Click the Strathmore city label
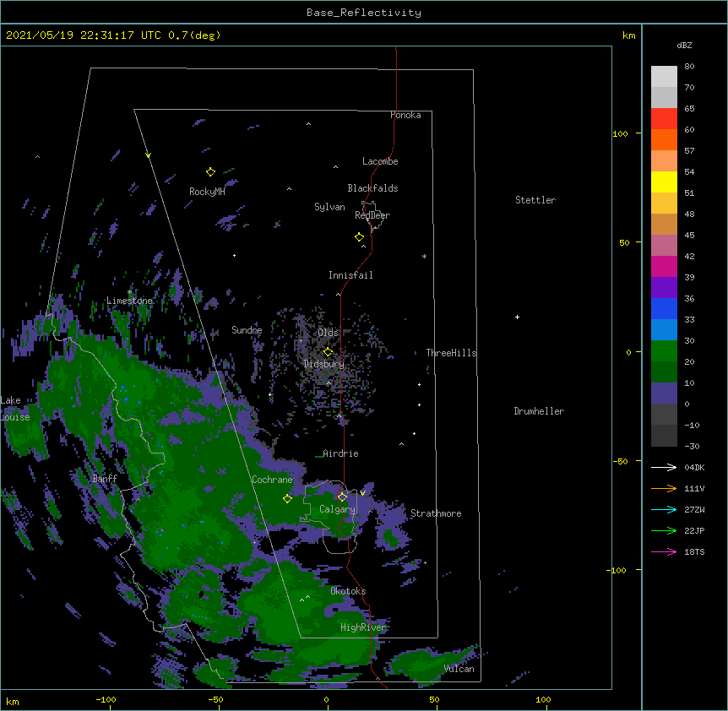 pyautogui.click(x=436, y=513)
